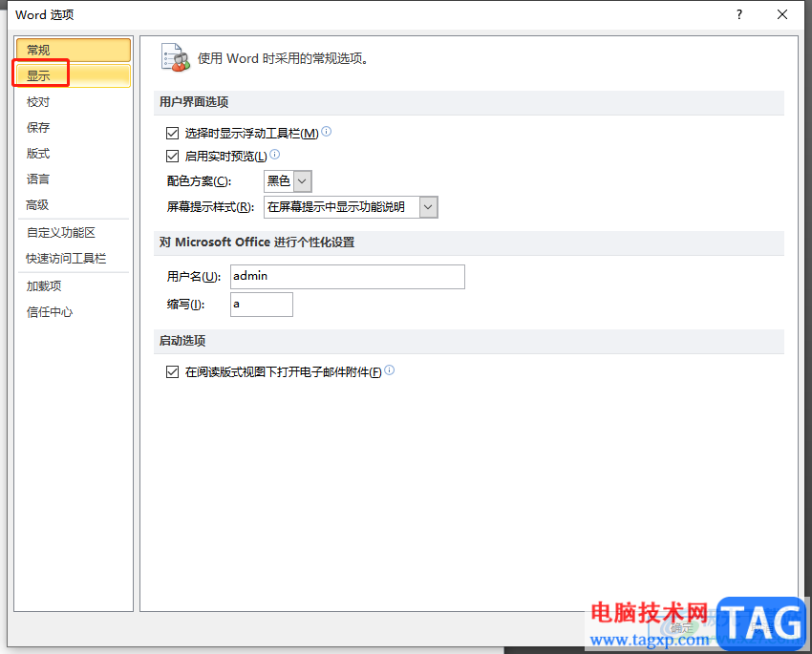Toggle 选择时显示浮动工具栏 checkbox

point(173,134)
